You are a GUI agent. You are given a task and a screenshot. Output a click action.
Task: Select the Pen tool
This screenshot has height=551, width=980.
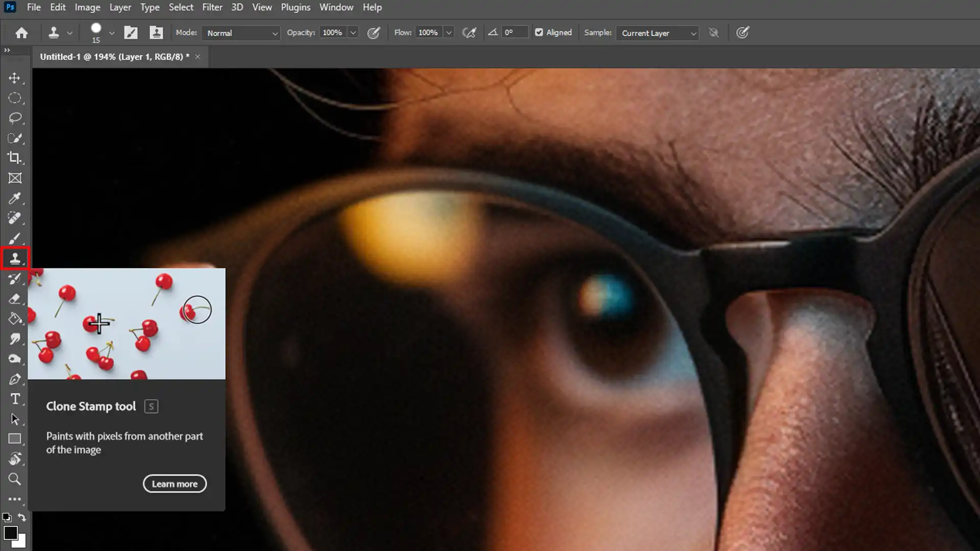pyautogui.click(x=15, y=379)
